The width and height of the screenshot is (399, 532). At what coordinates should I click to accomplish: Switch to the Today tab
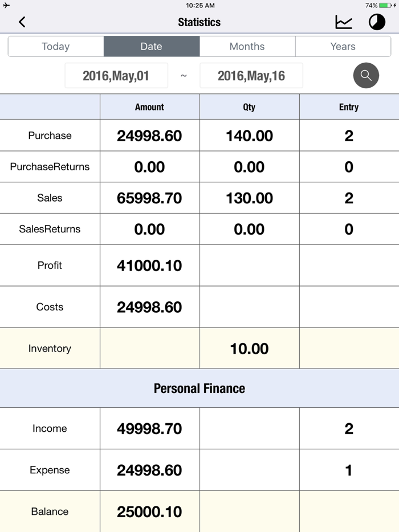[55, 46]
